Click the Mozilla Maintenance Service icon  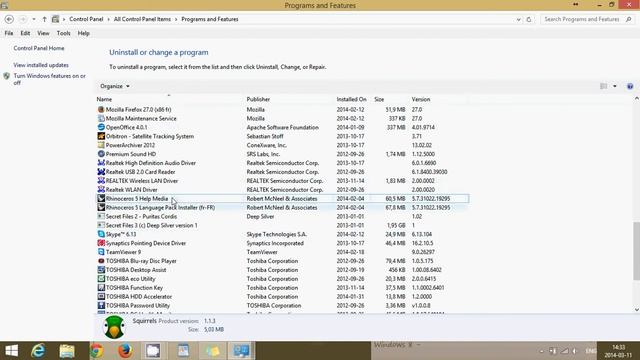101,118
